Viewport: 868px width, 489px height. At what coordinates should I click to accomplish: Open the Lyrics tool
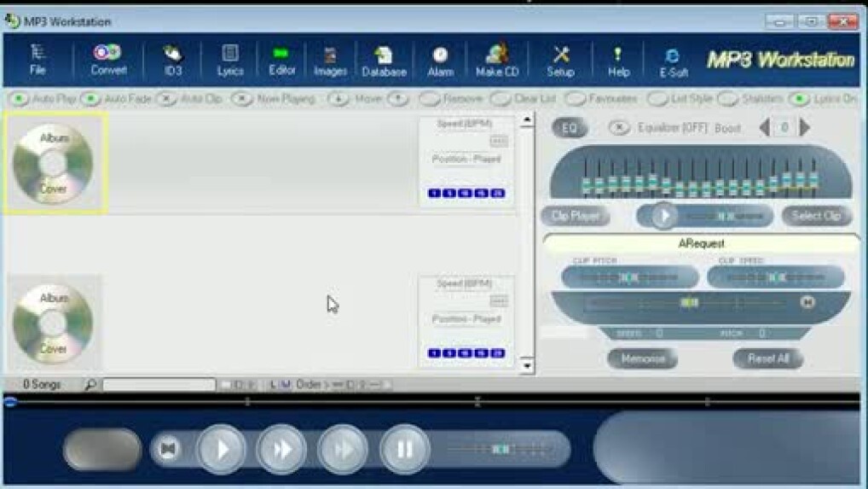click(229, 60)
